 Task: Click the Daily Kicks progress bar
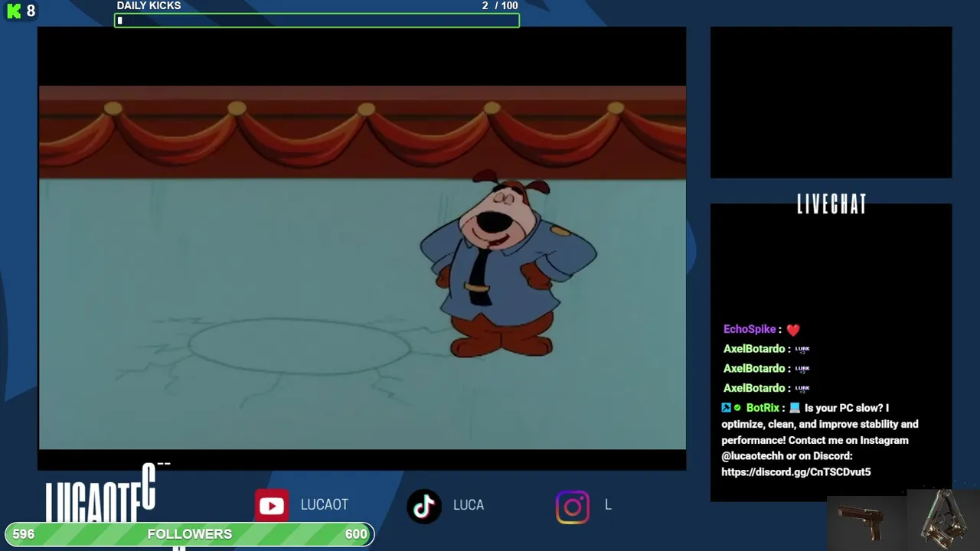[317, 21]
